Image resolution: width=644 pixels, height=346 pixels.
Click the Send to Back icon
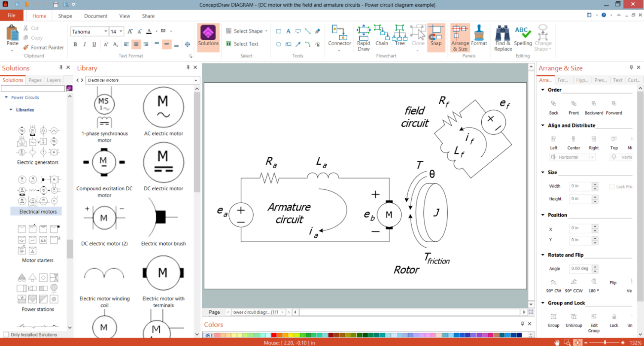[x=554, y=103]
